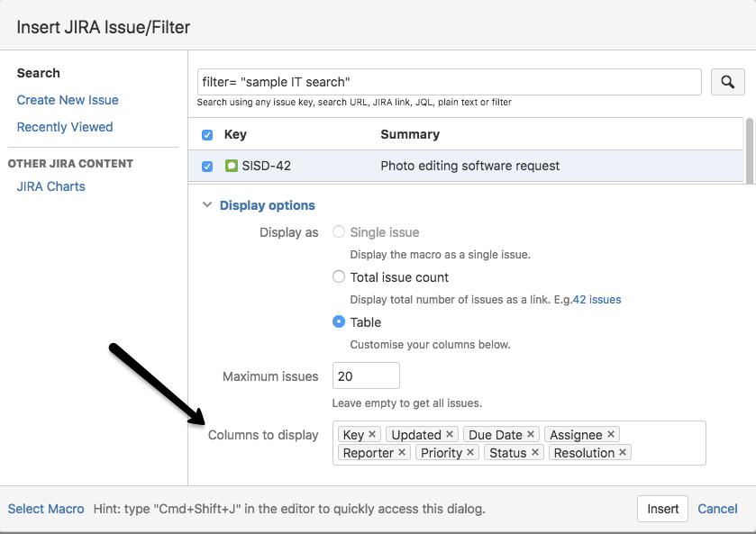Collapse the Display options chevron
The height and width of the screenshot is (534, 756).
tap(207, 204)
